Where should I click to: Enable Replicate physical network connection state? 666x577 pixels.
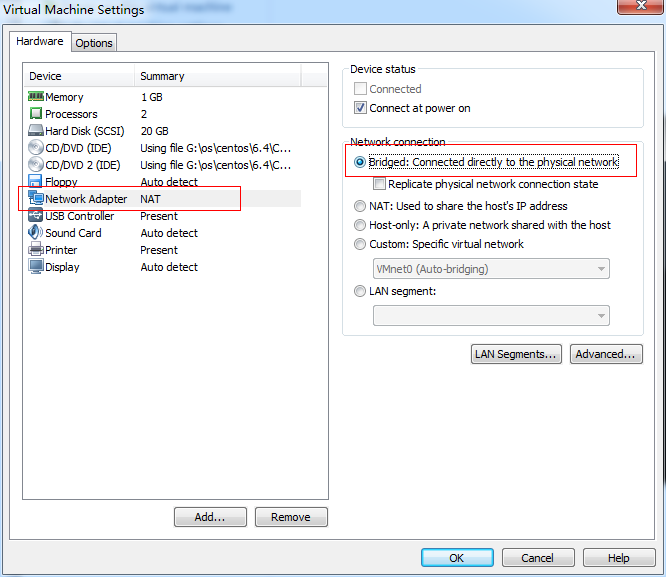379,184
